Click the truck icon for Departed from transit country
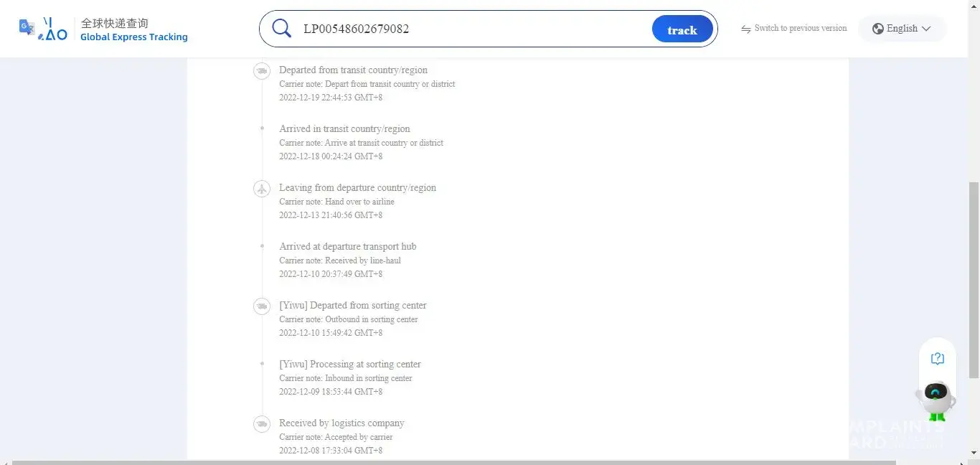 (262, 70)
